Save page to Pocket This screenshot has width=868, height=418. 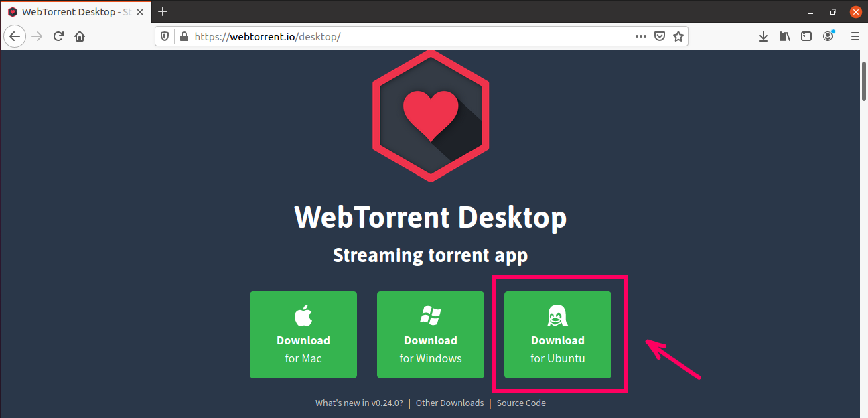(660, 36)
